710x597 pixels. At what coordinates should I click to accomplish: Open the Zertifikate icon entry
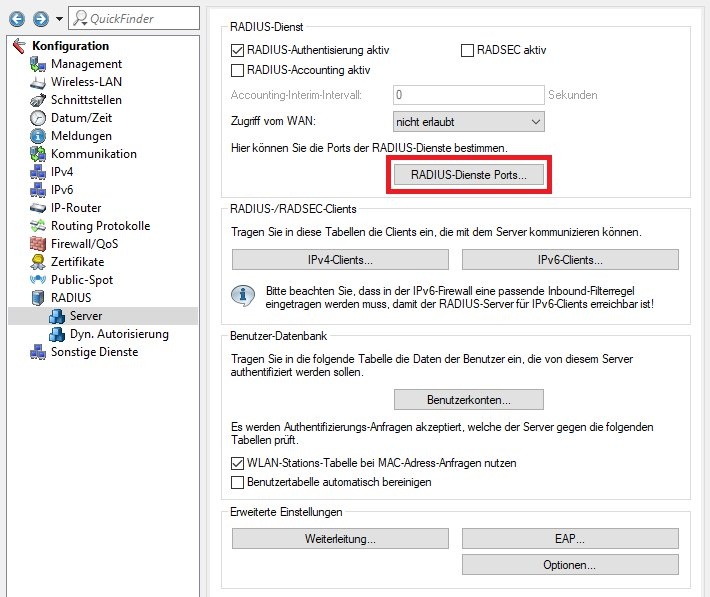pos(38,262)
